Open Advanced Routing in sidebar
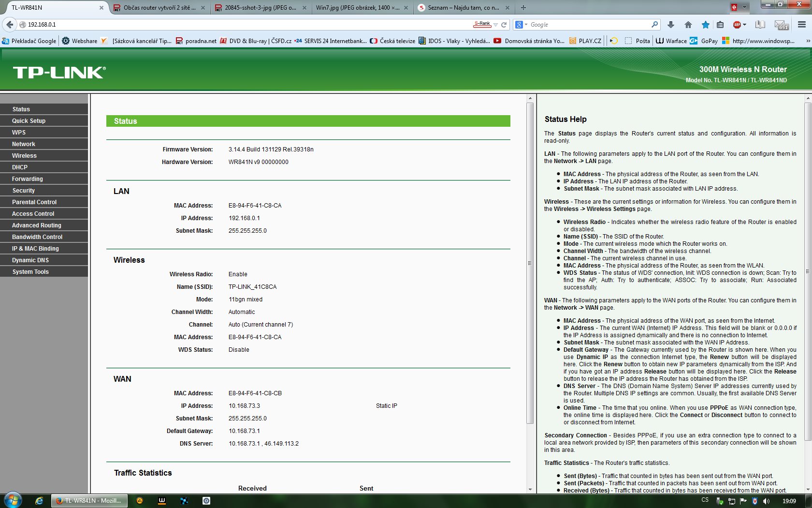The height and width of the screenshot is (508, 812). point(44,225)
